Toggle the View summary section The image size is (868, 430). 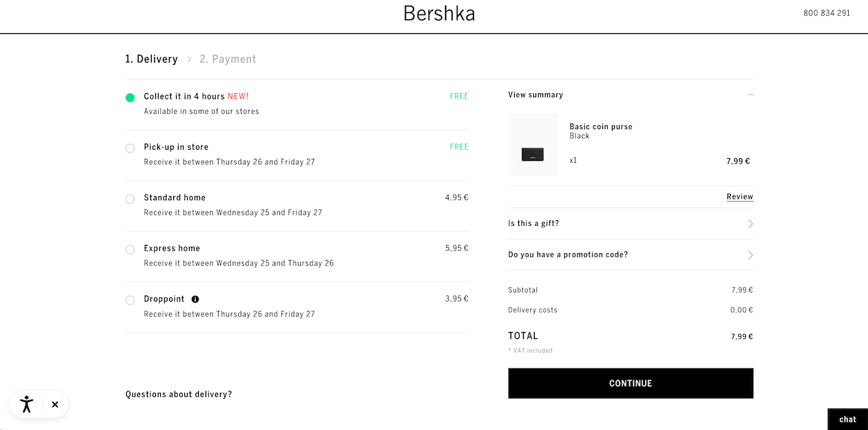click(x=631, y=95)
